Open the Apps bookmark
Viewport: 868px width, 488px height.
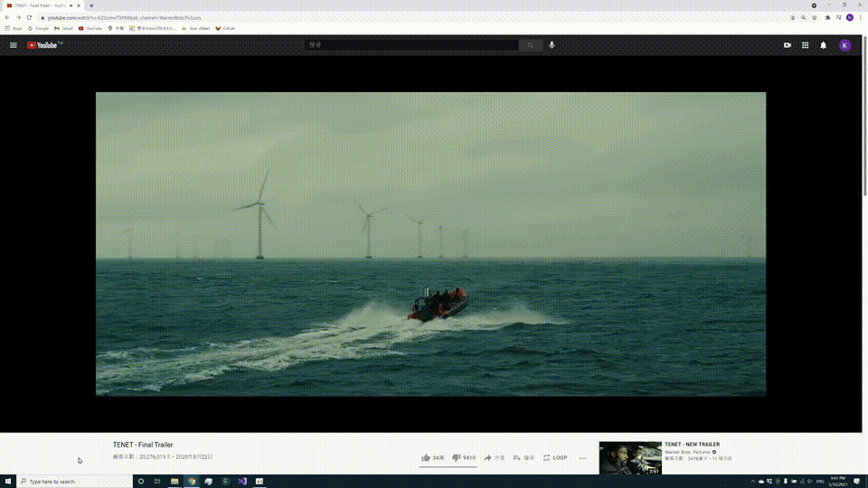(14, 28)
